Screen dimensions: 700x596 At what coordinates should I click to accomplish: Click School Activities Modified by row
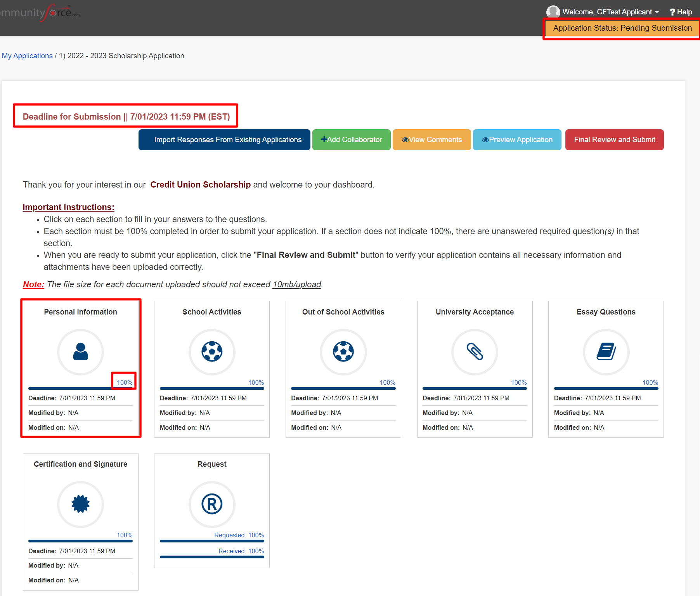pyautogui.click(x=212, y=413)
